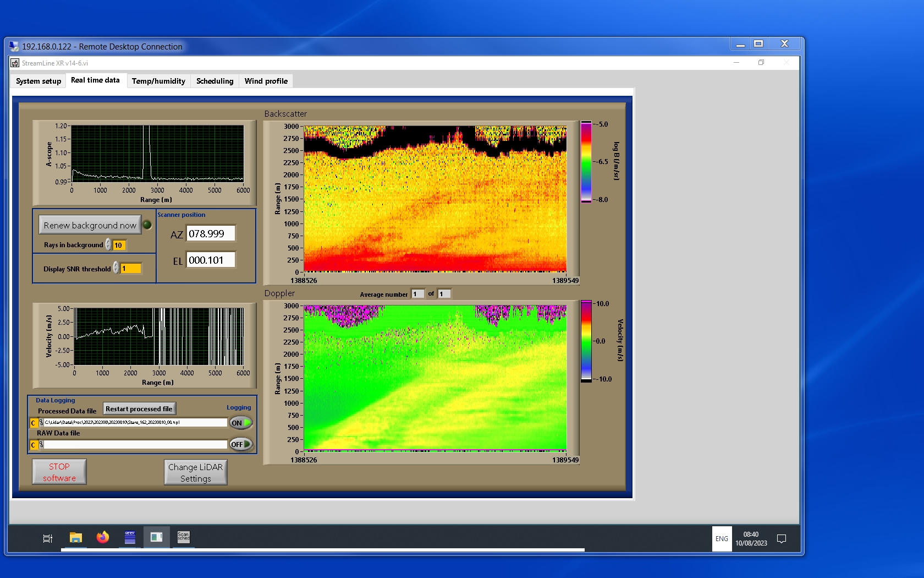Adjust the Rays in background stepper
924x578 pixels.
click(x=108, y=245)
